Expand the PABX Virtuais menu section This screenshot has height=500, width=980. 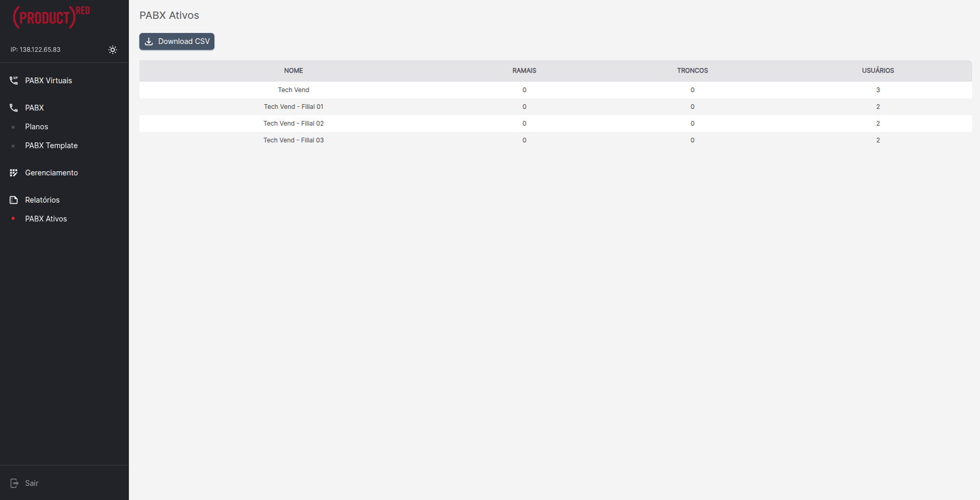(49, 81)
